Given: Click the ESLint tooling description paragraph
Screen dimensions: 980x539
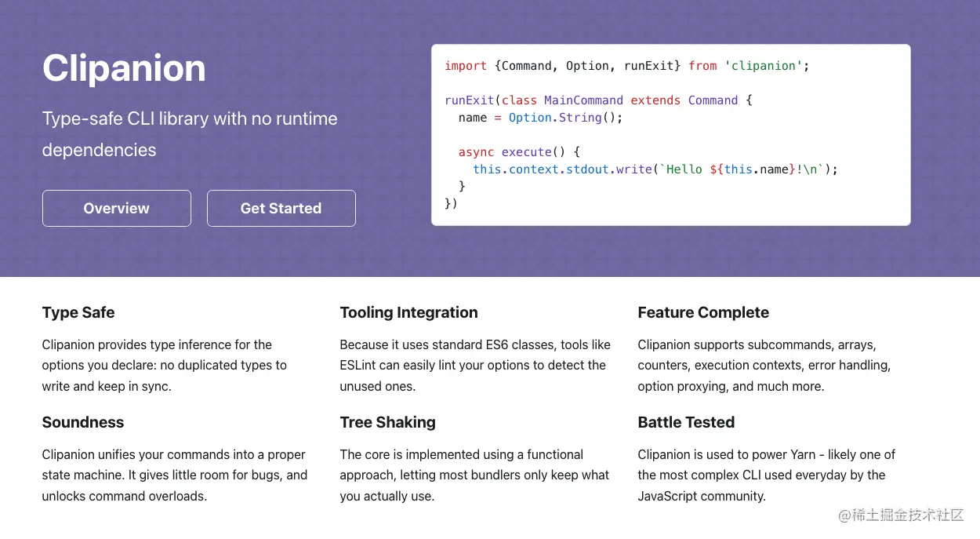Looking at the screenshot, I should (x=473, y=365).
